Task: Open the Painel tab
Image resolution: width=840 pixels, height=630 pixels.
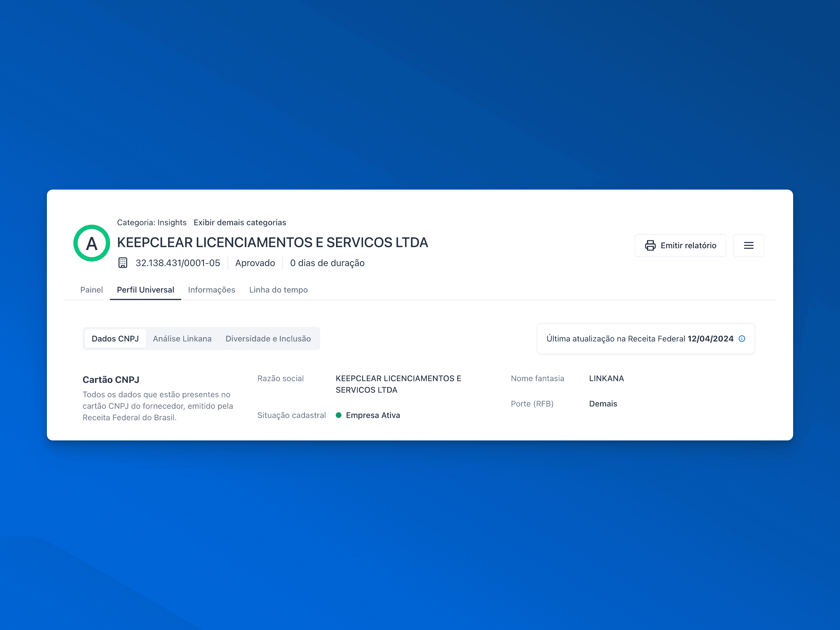Action: [x=91, y=290]
